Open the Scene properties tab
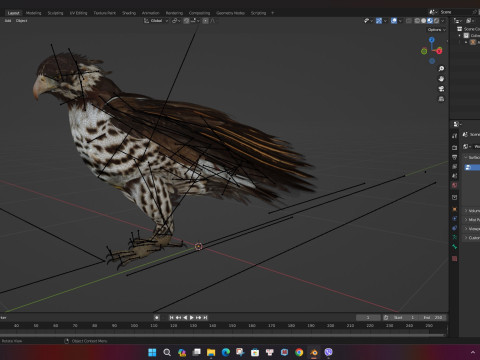 click(x=454, y=176)
